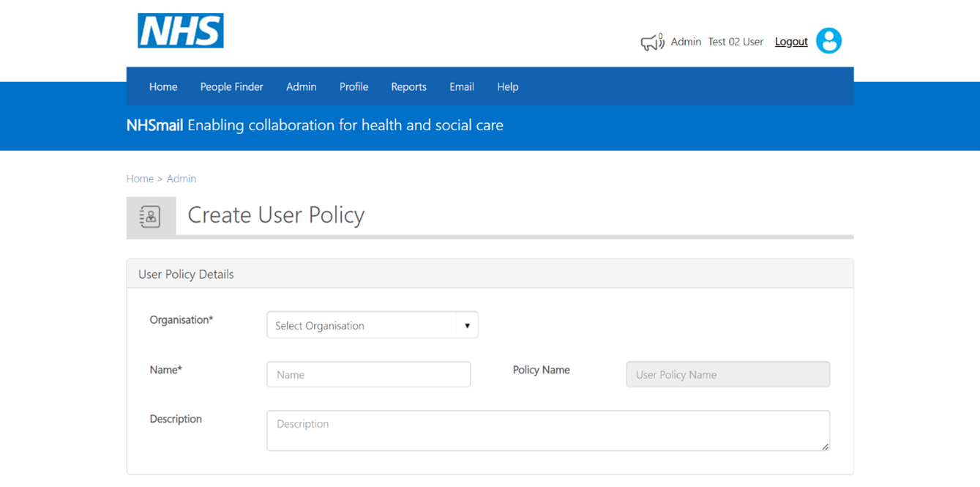The image size is (980, 487).
Task: Click the NHS logo
Action: pos(181,31)
